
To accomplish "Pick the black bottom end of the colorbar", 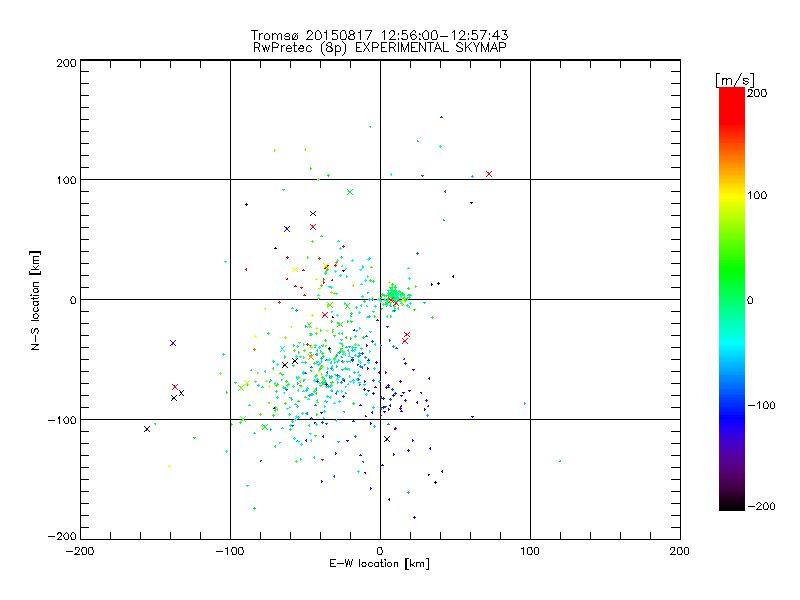I will tap(732, 505).
